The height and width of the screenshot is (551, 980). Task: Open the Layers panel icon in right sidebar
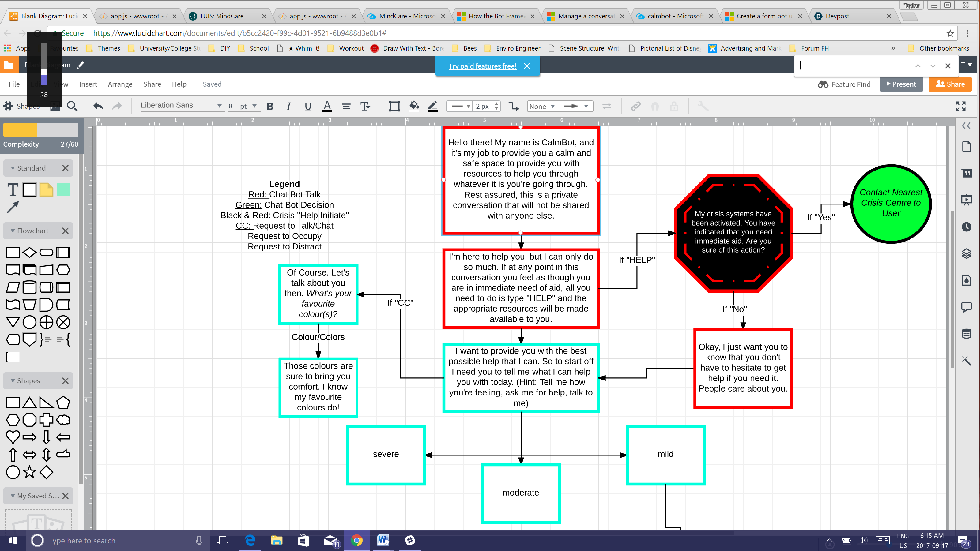click(966, 253)
